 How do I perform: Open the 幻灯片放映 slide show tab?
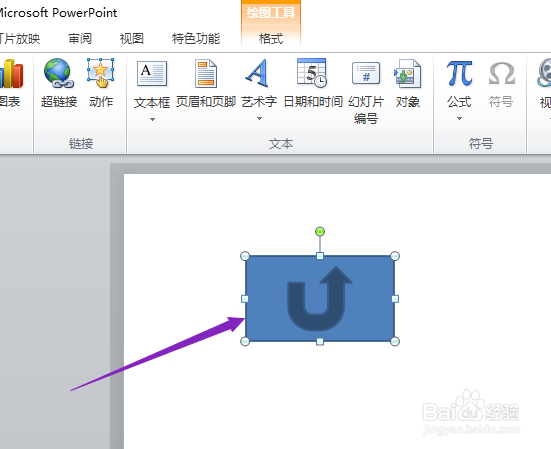coord(20,38)
